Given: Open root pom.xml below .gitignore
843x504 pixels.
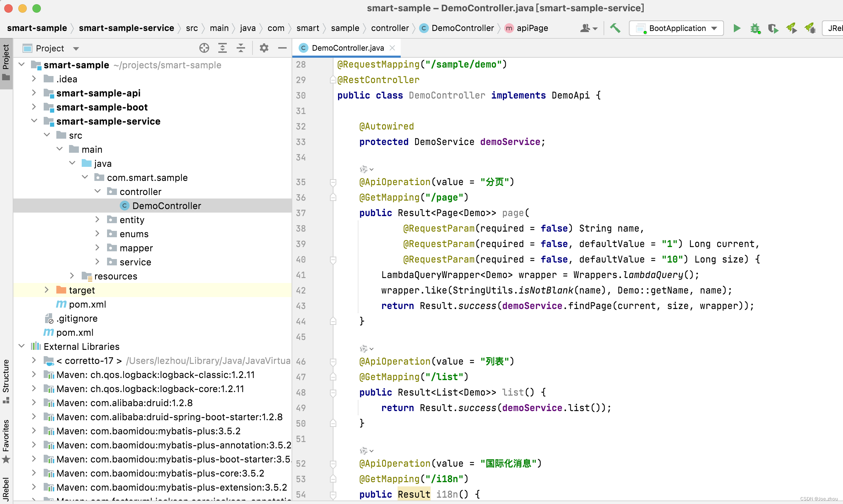Looking at the screenshot, I should (75, 332).
